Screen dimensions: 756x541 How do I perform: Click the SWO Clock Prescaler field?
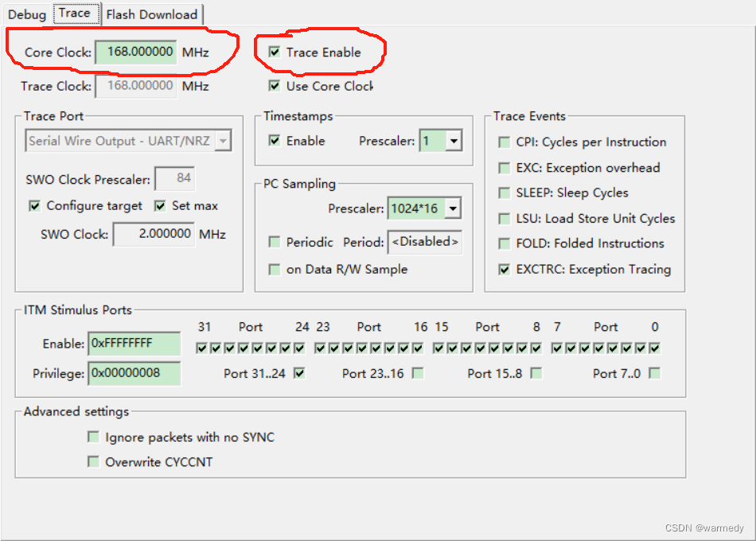click(174, 178)
